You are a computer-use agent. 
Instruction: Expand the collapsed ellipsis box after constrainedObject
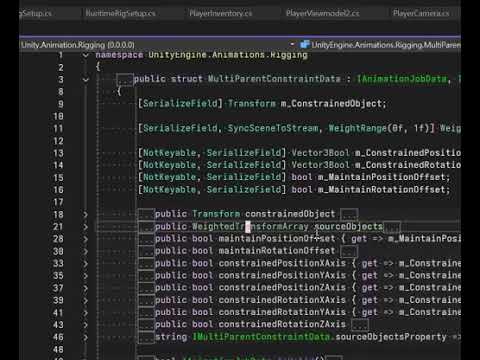pyautogui.click(x=350, y=214)
